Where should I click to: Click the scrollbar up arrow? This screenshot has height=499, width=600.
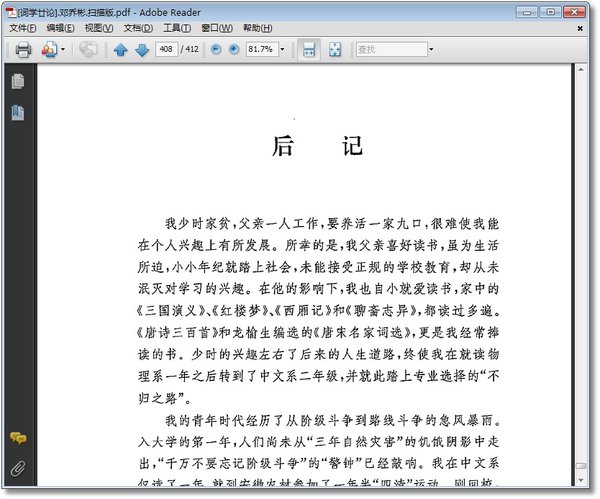(x=581, y=70)
